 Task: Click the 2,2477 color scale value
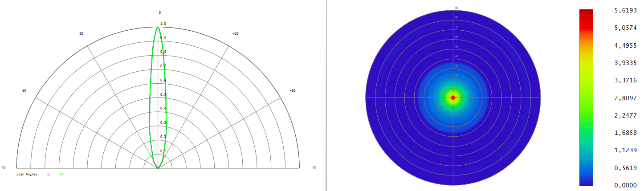(x=626, y=115)
